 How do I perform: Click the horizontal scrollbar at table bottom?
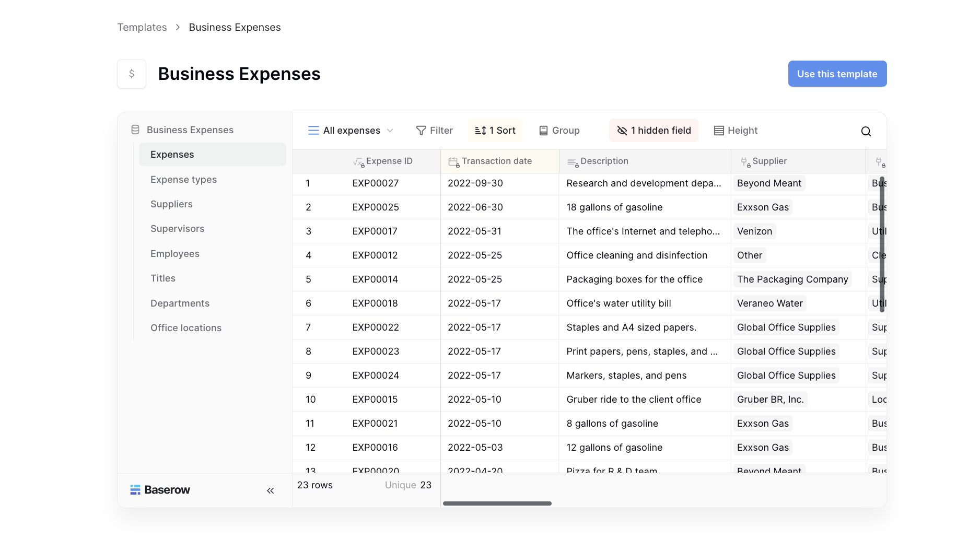(x=497, y=503)
